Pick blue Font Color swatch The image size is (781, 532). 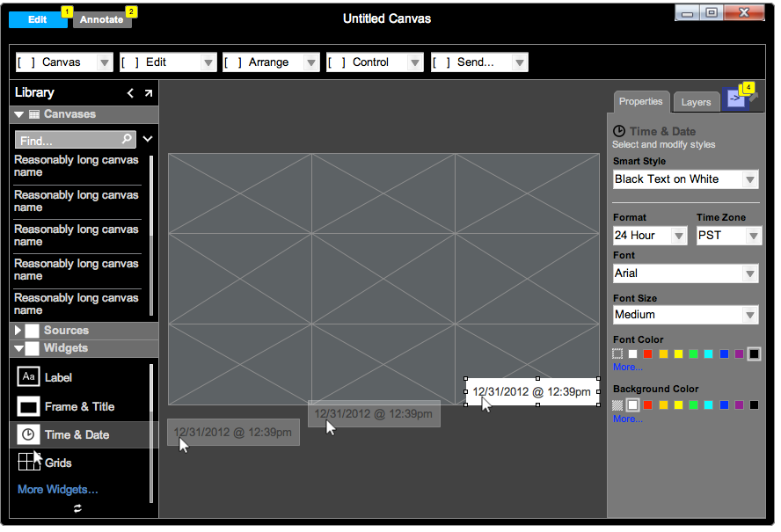724,354
